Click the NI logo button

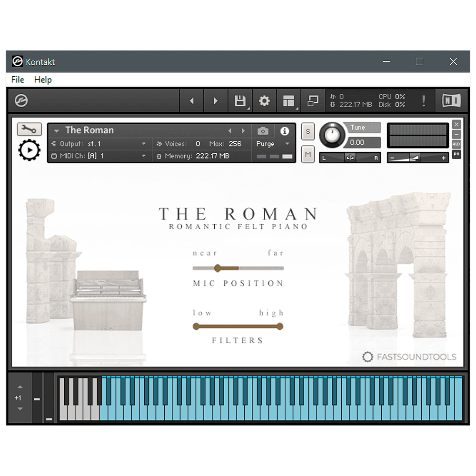point(451,100)
